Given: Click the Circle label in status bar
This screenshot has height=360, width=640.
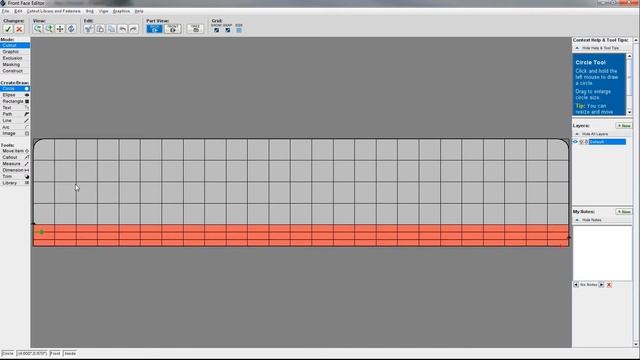Looking at the screenshot, I should [x=8, y=353].
